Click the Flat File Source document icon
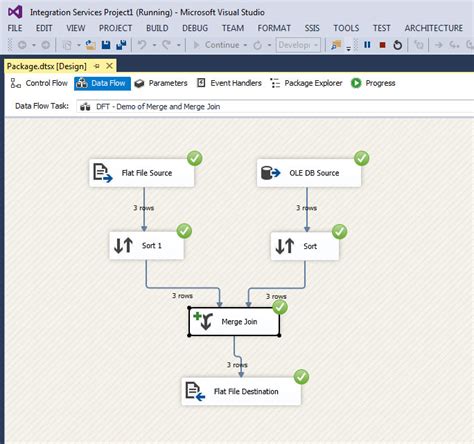This screenshot has width=474, height=444. click(102, 173)
